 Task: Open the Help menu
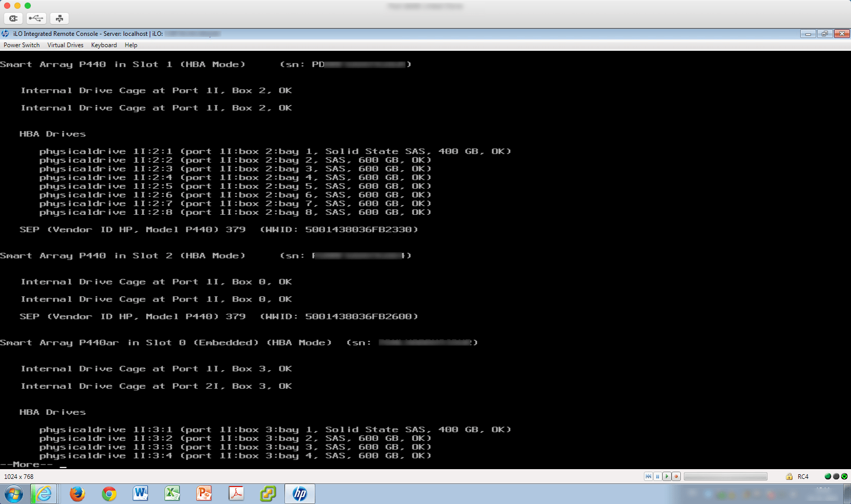tap(131, 45)
